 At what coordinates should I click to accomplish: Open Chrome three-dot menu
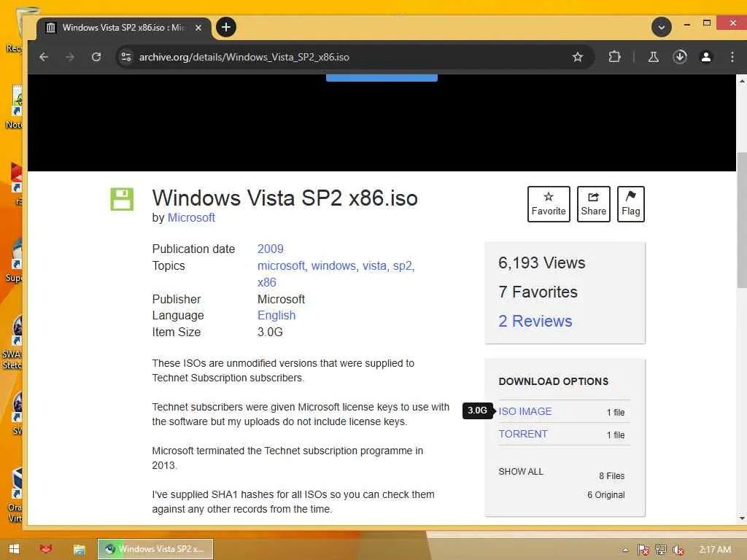pos(732,57)
